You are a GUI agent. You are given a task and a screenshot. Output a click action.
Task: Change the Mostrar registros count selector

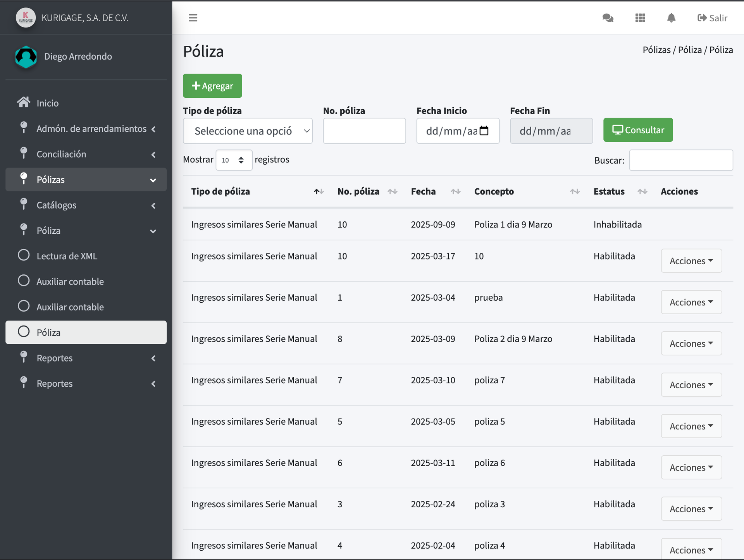(234, 160)
